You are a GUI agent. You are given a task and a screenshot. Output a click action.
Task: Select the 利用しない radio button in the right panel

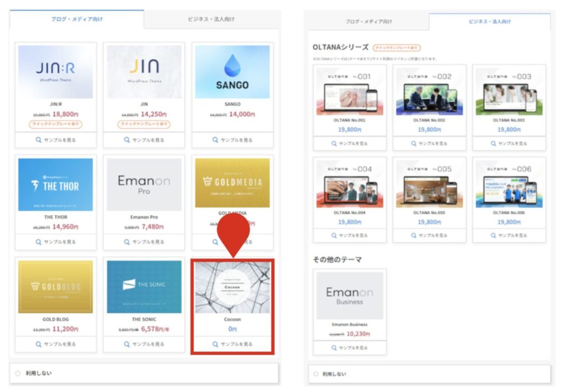[316, 374]
